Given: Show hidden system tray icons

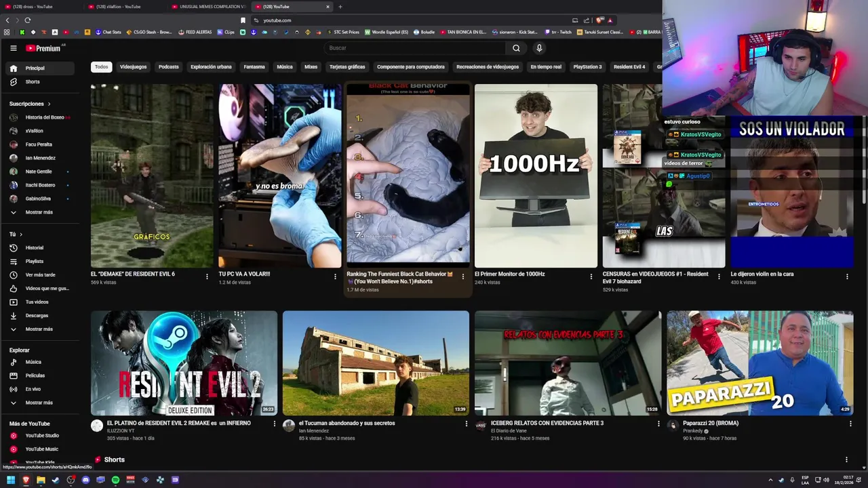Looking at the screenshot, I should pos(770,480).
